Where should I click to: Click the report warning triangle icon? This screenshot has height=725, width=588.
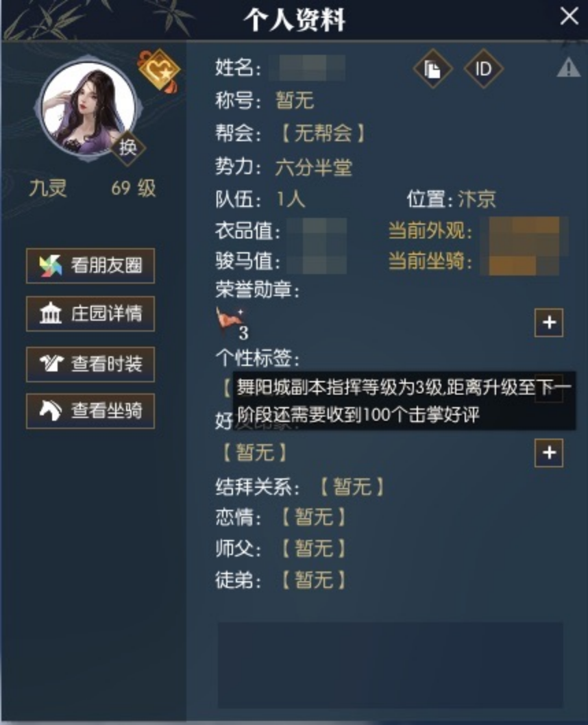coord(568,68)
